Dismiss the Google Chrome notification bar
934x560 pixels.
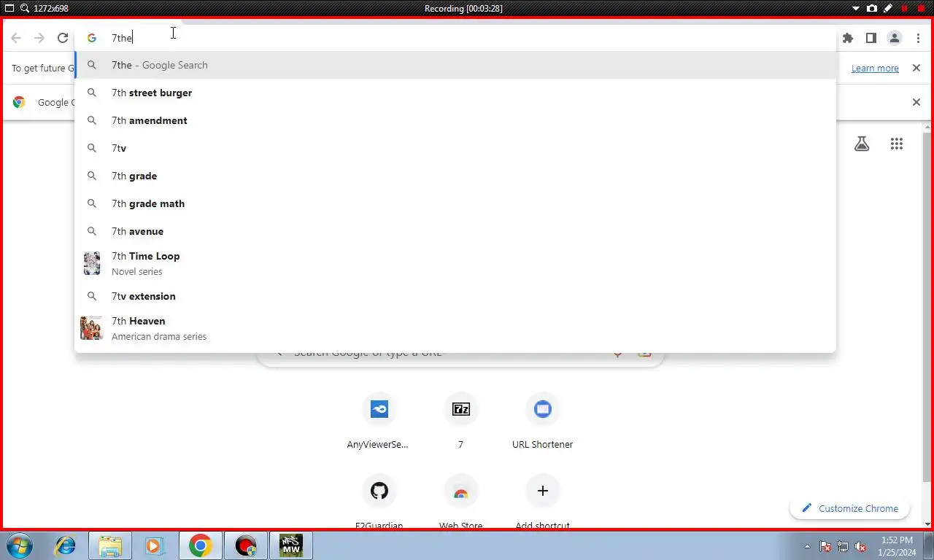pos(916,102)
